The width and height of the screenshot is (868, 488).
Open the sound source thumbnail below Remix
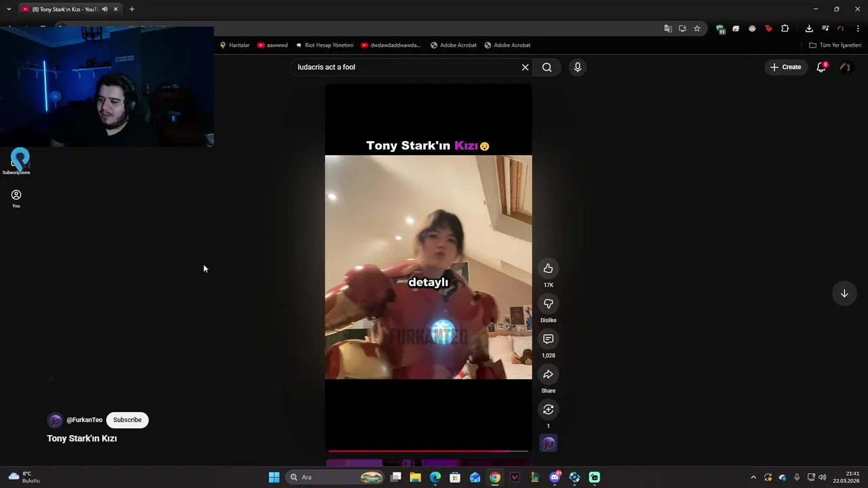pyautogui.click(x=549, y=443)
